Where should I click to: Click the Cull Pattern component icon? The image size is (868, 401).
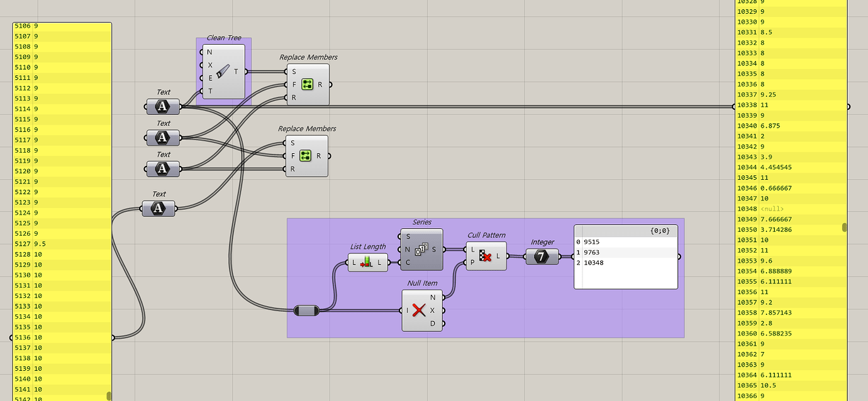(485, 256)
